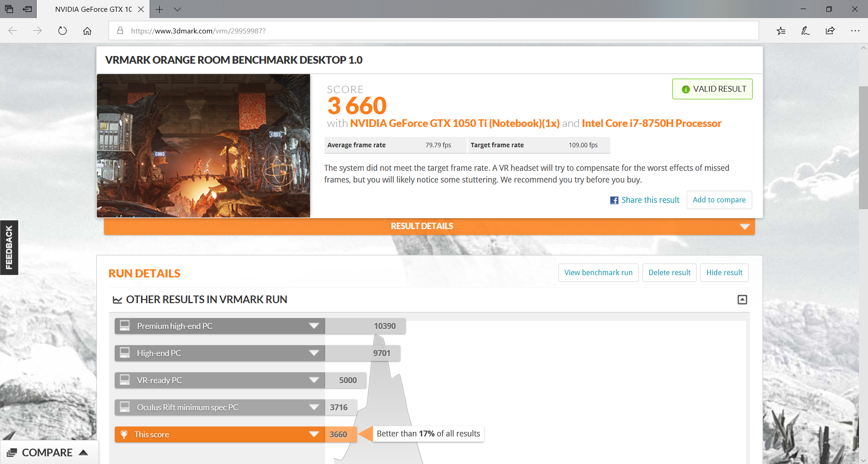The width and height of the screenshot is (868, 464).
Task: Click the Hide result button
Action: coord(724,272)
